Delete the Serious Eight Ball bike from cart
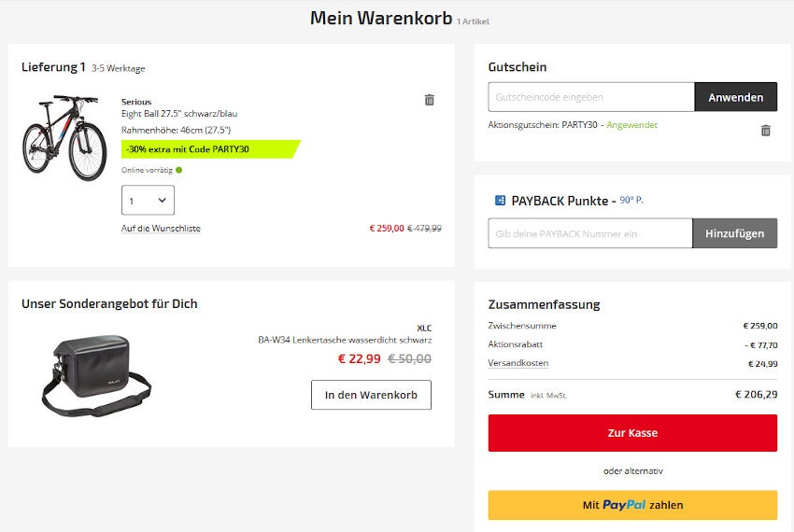Image resolution: width=794 pixels, height=532 pixels. [430, 100]
